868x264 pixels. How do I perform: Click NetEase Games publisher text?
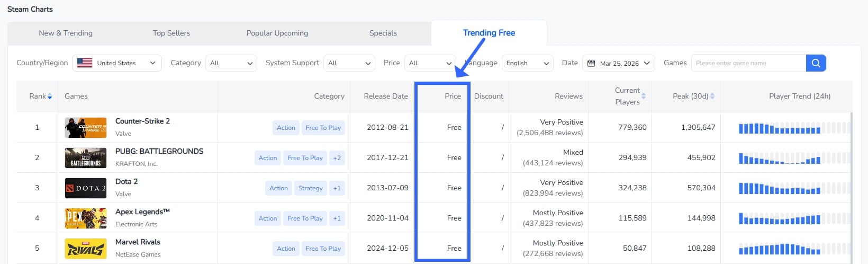coord(138,254)
